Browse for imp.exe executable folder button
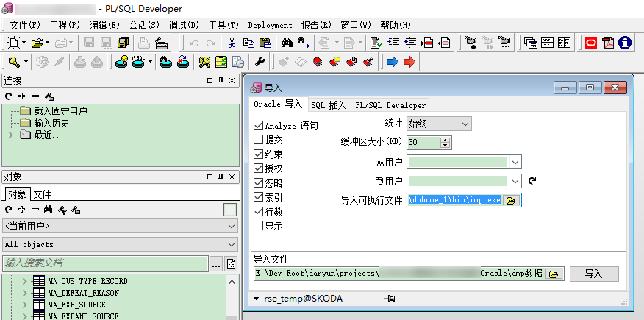The height and width of the screenshot is (320, 644). coord(511,200)
